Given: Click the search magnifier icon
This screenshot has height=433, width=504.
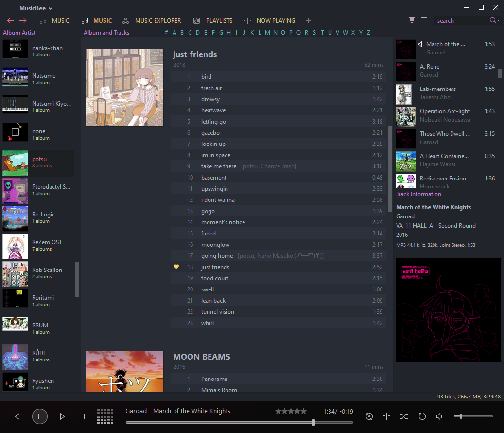Looking at the screenshot, I should (492, 20).
